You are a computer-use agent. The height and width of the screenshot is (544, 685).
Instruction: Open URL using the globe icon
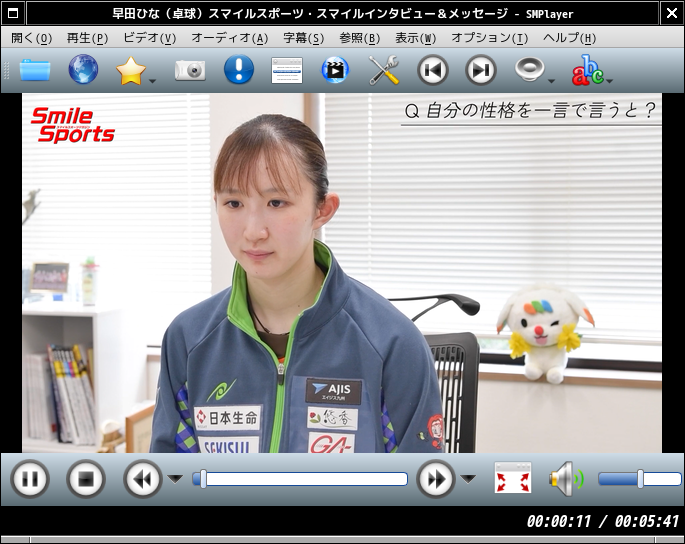coord(83,69)
